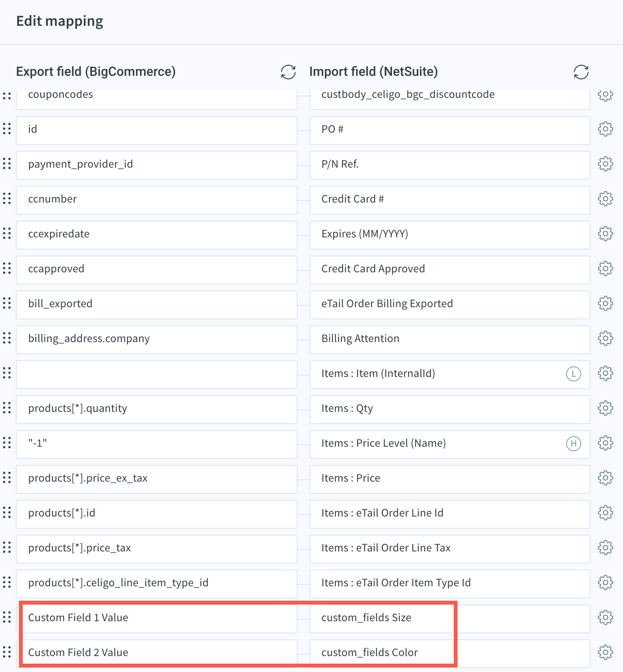Open settings gear for Credit Card Approved mapping
This screenshot has height=672, width=623.
pos(605,269)
